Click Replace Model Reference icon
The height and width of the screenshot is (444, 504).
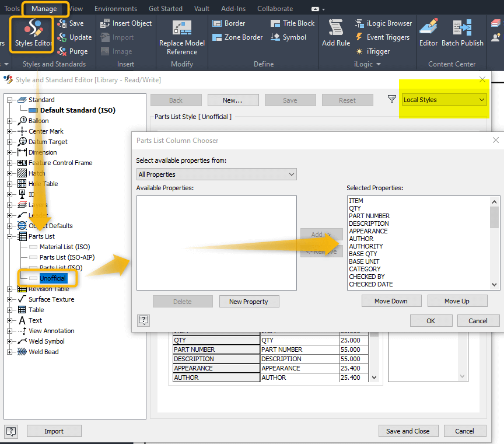pos(182,27)
